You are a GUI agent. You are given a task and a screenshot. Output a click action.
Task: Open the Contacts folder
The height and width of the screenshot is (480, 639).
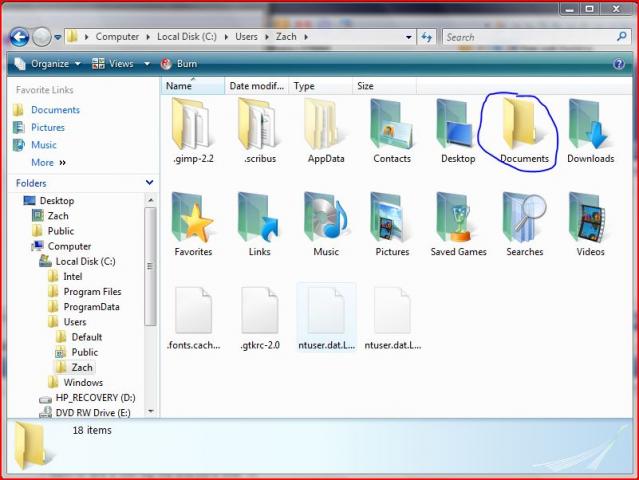click(392, 130)
